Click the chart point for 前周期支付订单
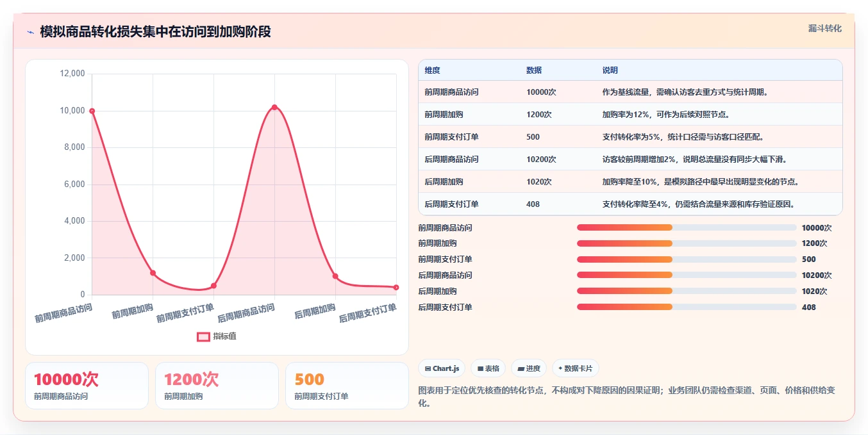This screenshot has width=868, height=435. click(213, 286)
